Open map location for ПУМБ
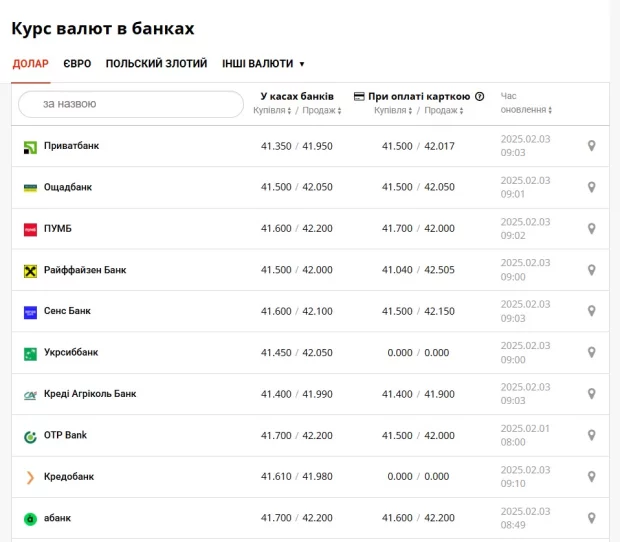Screen dimensions: 620x542 (591, 229)
